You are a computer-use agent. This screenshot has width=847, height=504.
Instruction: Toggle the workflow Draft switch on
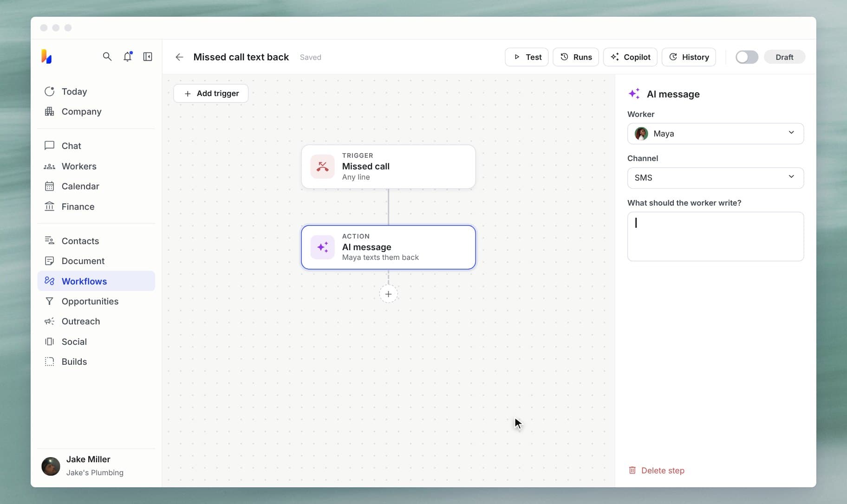pyautogui.click(x=747, y=57)
